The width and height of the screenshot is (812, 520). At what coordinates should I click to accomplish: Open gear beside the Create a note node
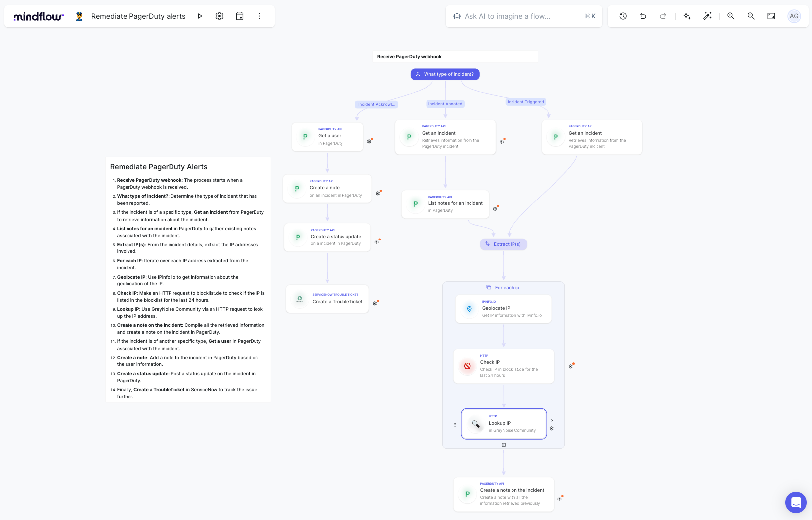378,193
